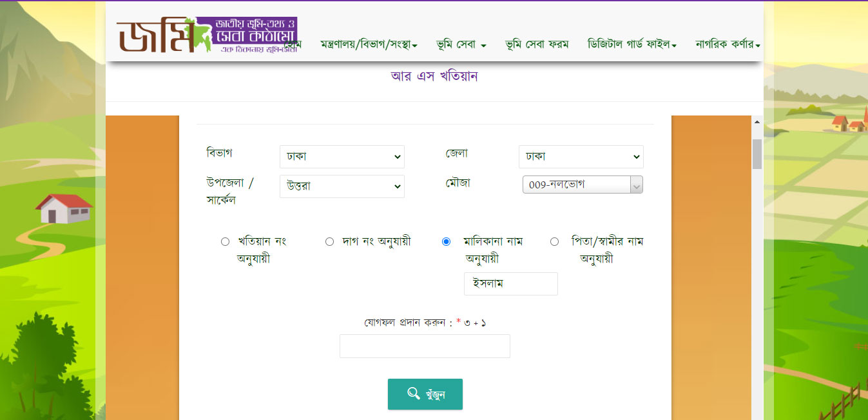
Task: Expand the নাগরিক কর্ণার menu
Action: tap(728, 45)
